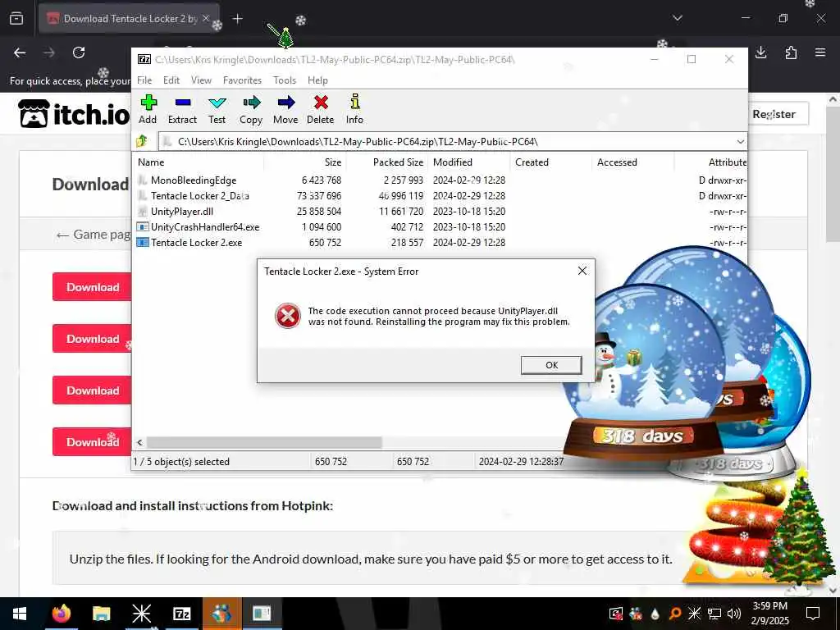This screenshot has width=840, height=630.
Task: Sort file list by Size column
Action: pyautogui.click(x=305, y=162)
